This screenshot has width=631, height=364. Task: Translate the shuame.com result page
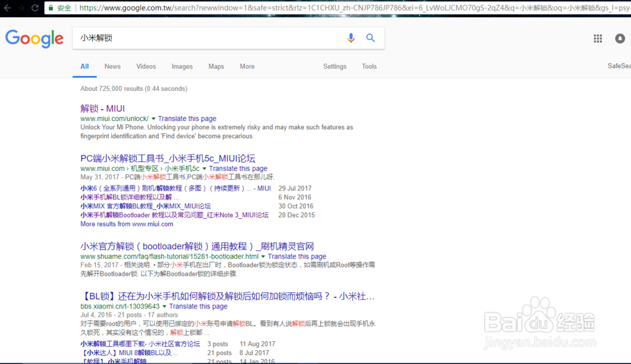click(297, 257)
